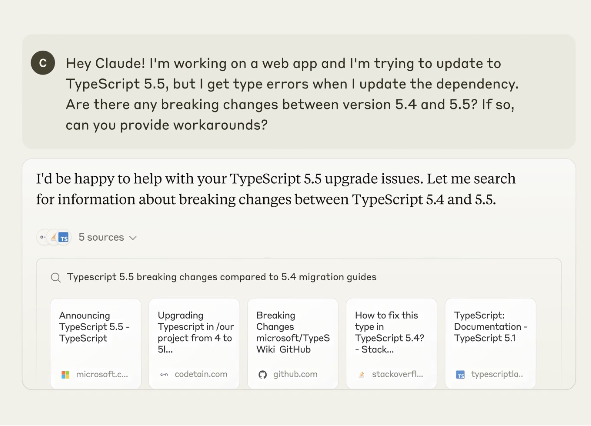This screenshot has height=426, width=591.
Task: Click the magnifier icon beside search query
Action: pos(56,278)
